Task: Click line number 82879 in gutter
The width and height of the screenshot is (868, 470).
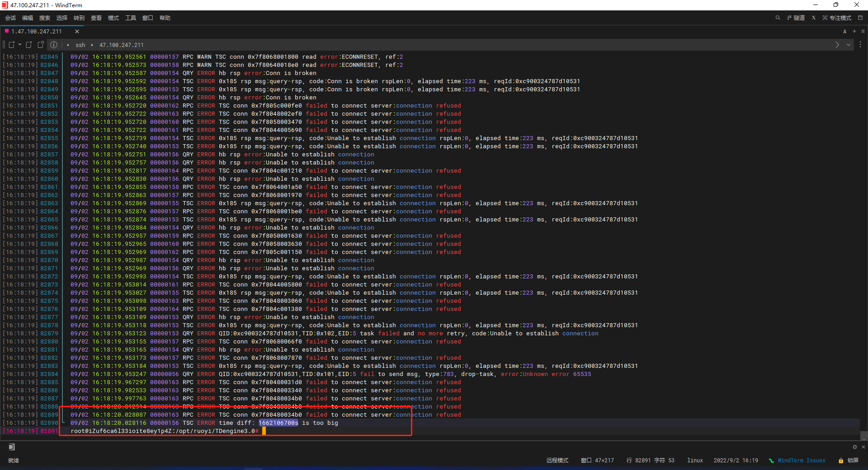Action: tap(49, 334)
